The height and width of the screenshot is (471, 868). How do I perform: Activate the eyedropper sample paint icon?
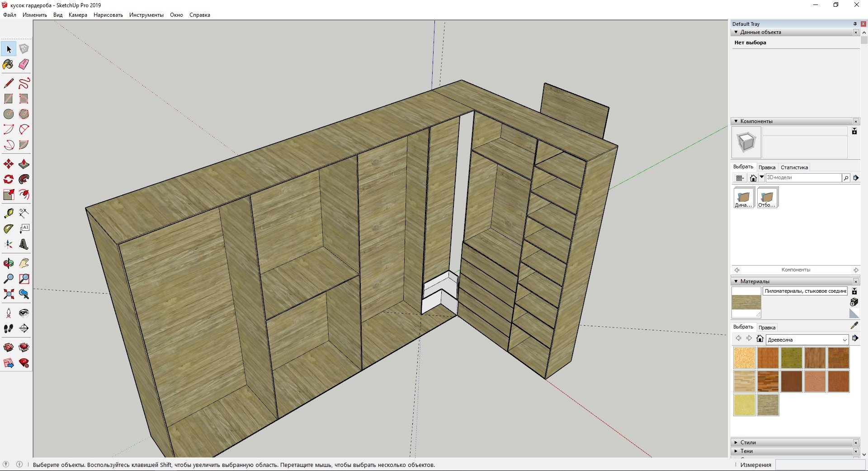[854, 325]
